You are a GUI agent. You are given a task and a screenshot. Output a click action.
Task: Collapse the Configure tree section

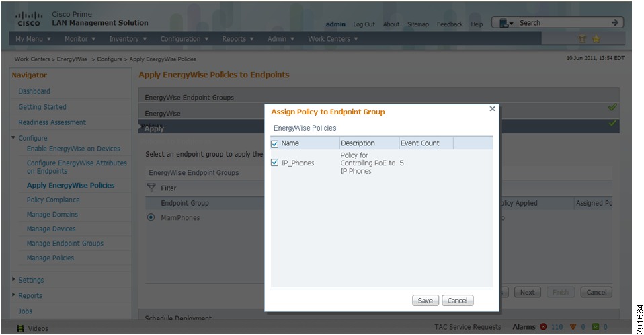click(x=13, y=137)
